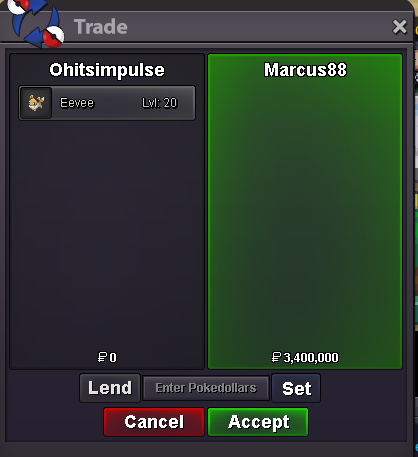Click the empty title bar area
Image resolution: width=418 pixels, height=457 pixels.
tap(260, 27)
